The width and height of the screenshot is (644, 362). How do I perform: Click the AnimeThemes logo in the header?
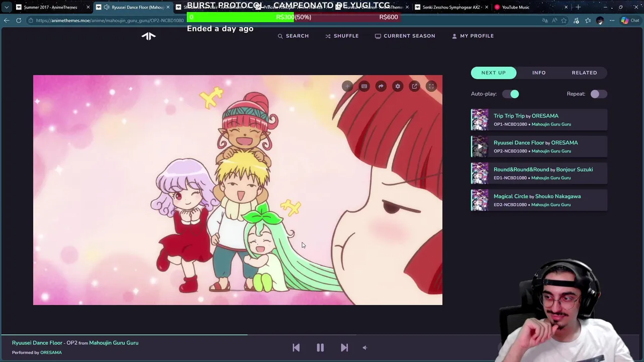point(148,36)
